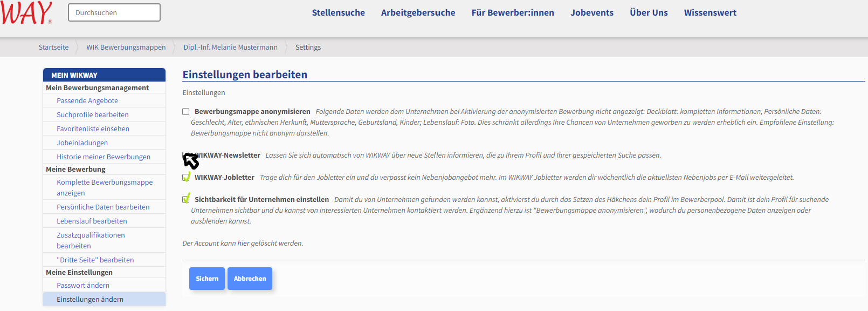Screen dimensions: 868x311
Task: Open Stellensuche menu item
Action: [338, 12]
